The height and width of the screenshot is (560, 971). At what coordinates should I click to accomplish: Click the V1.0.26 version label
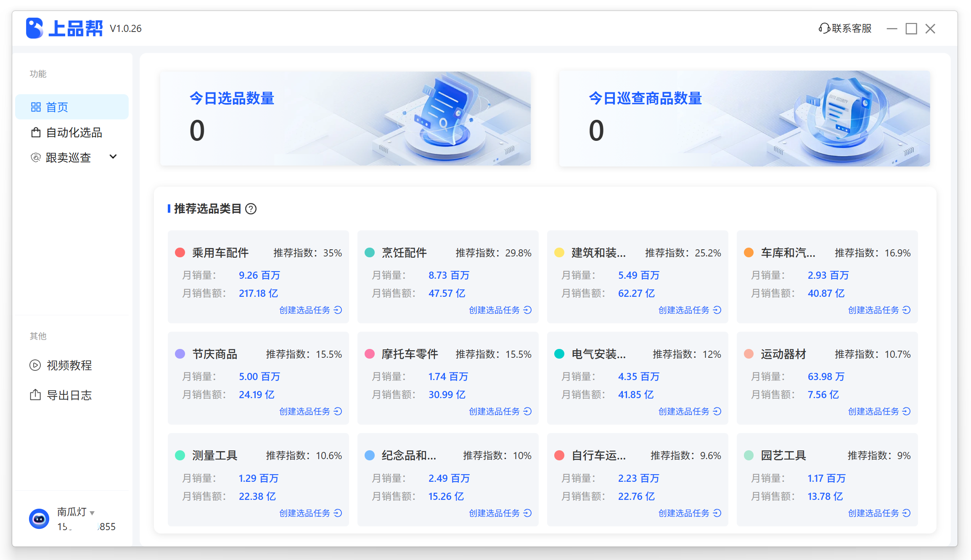click(x=126, y=29)
